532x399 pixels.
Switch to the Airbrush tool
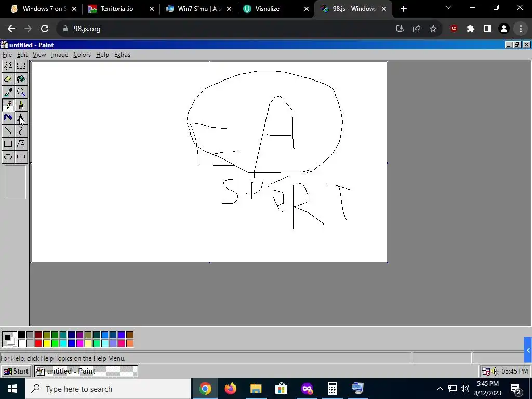8,118
